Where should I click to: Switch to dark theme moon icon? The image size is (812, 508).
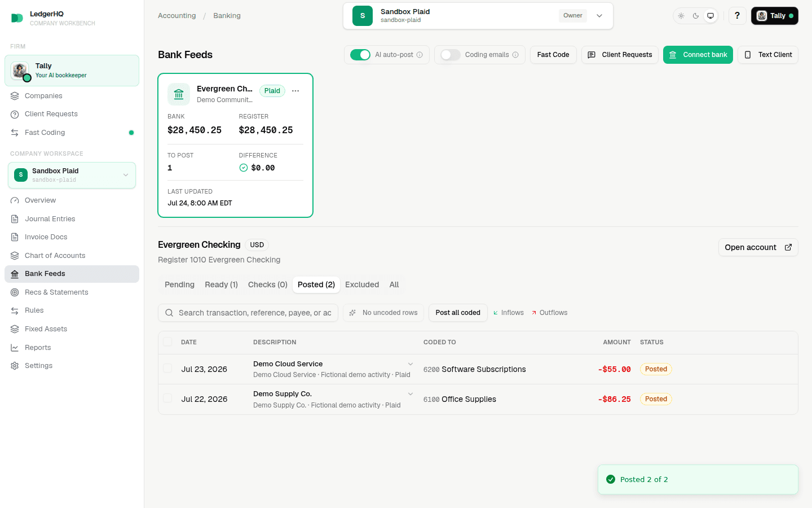pyautogui.click(x=696, y=16)
